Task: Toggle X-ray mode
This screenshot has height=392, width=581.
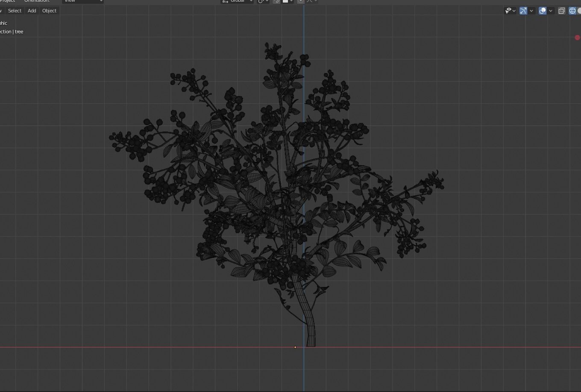Action: tap(562, 11)
